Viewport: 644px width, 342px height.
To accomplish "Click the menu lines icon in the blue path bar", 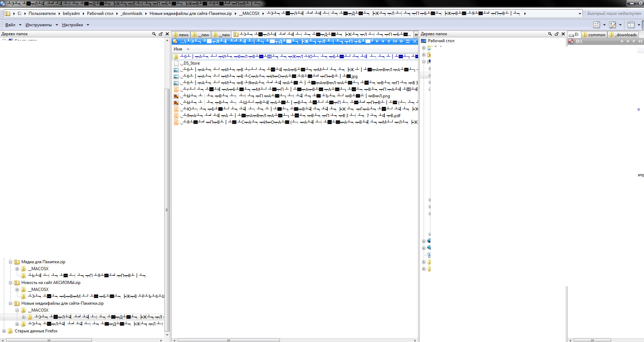I will [x=408, y=41].
